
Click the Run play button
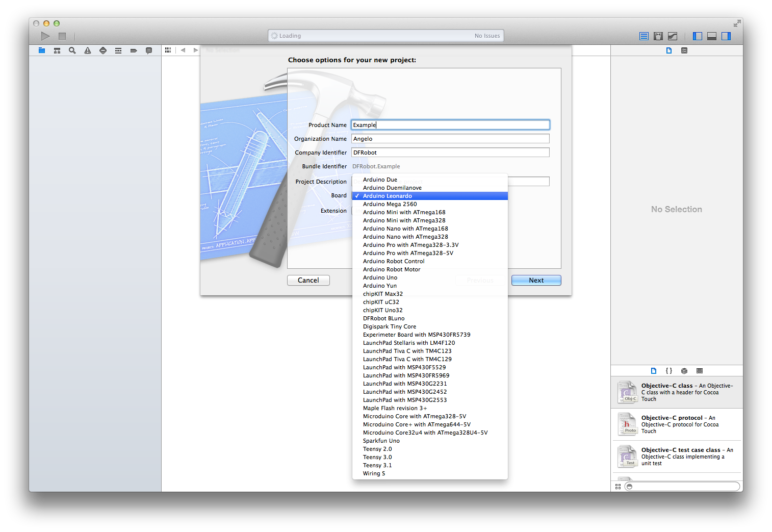45,36
